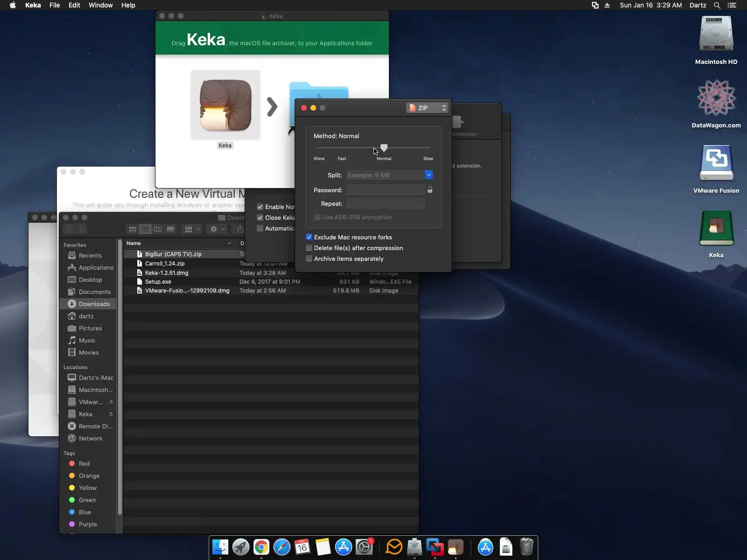This screenshot has height=560, width=747.
Task: Switch Finder to list view
Action: 145,229
